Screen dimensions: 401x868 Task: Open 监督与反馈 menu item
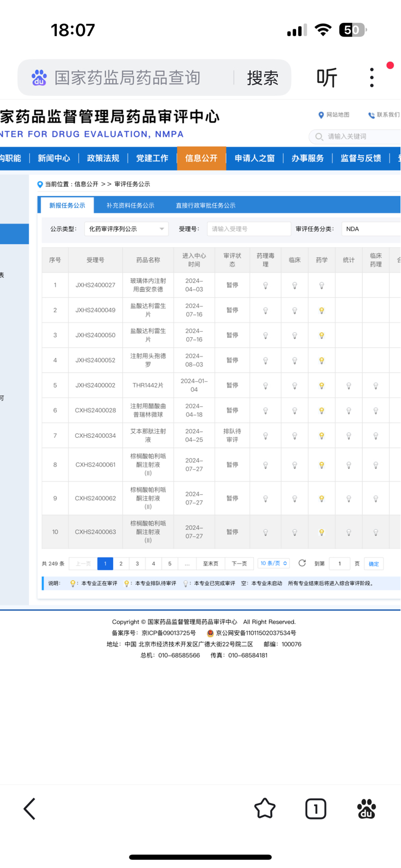point(361,158)
